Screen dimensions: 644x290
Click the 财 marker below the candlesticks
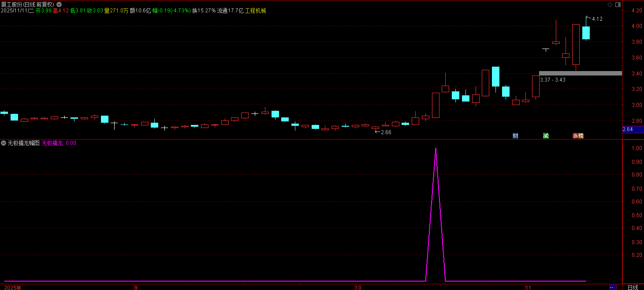(x=515, y=136)
